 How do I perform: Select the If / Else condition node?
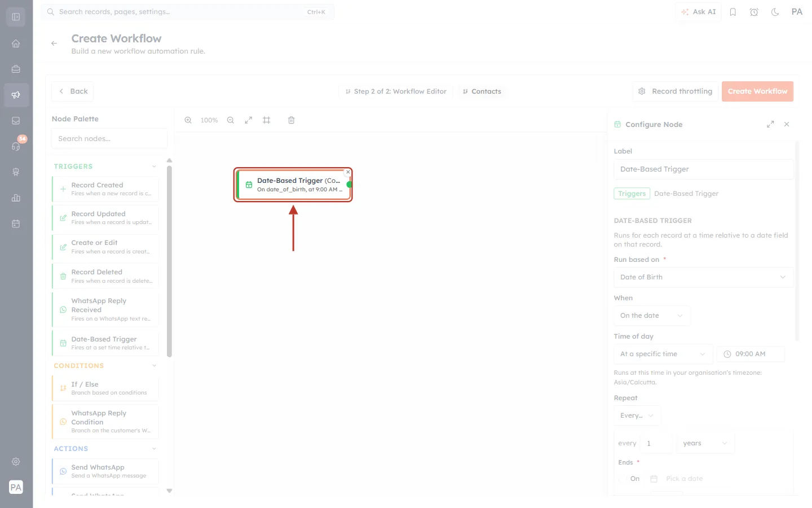point(105,388)
